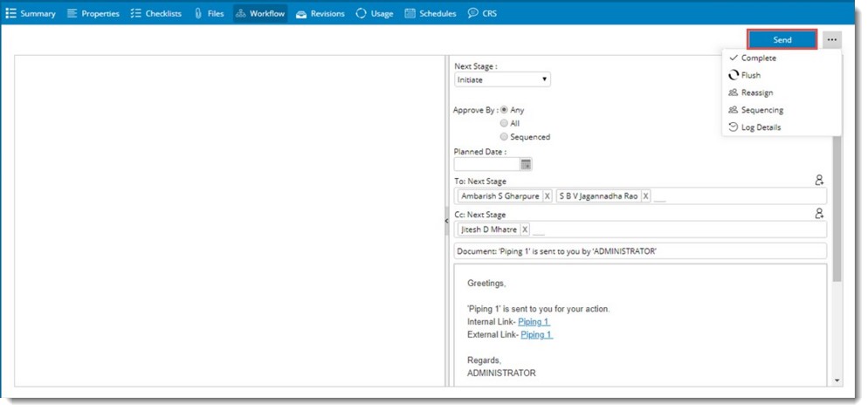Select the Any approval radio button

tap(504, 110)
